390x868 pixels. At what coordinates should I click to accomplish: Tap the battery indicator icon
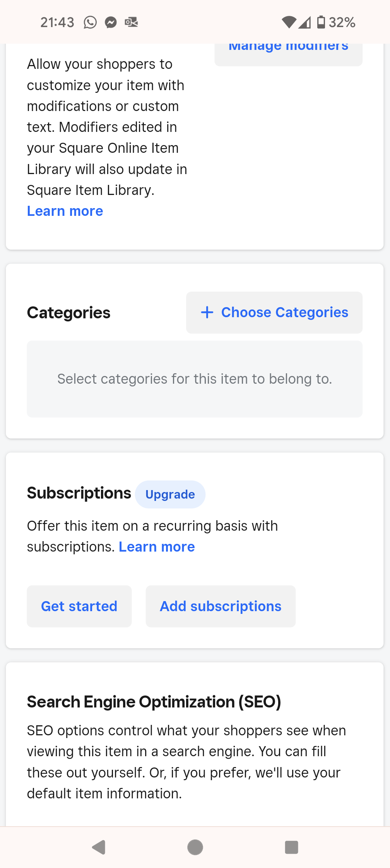click(320, 22)
